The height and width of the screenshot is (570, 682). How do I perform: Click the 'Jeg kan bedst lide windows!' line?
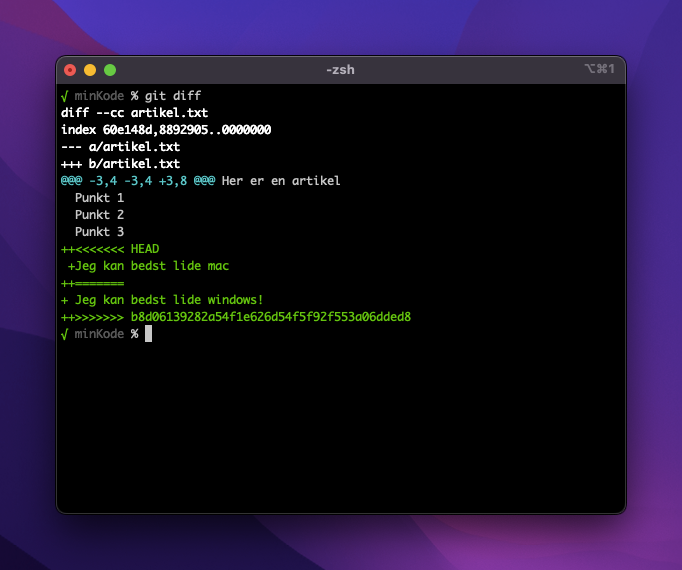(169, 300)
